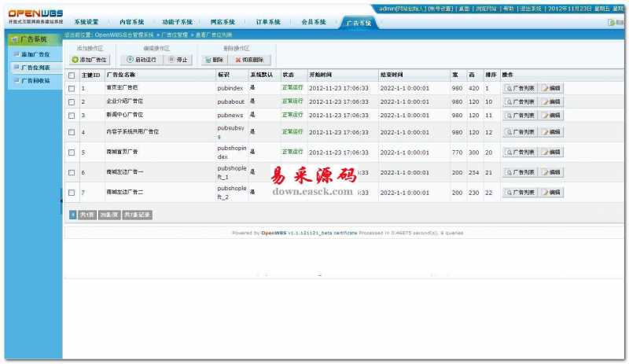
Task: Click the 浏览网站 link in the top bar
Action: tap(486, 9)
